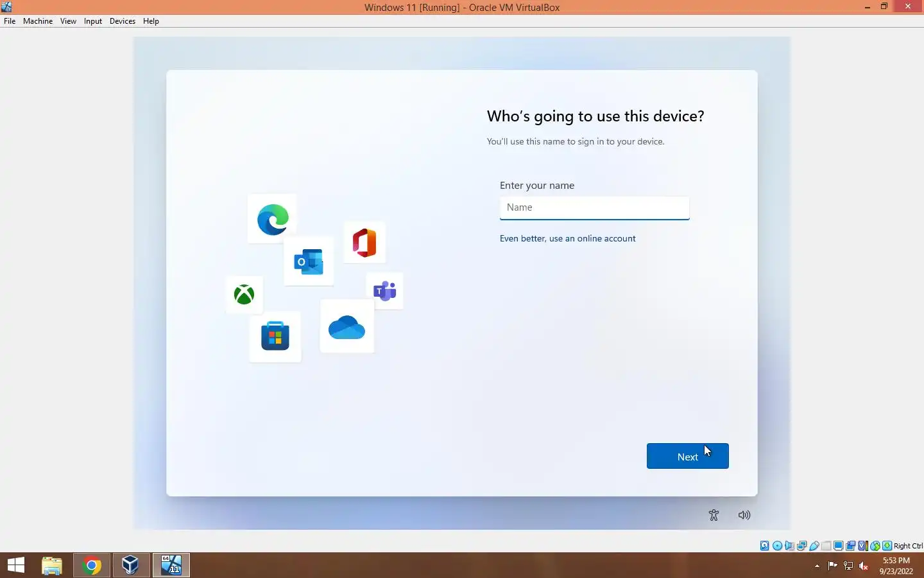Open VirtualBox Manager from the taskbar
Screen dimensions: 924x578
(131, 565)
